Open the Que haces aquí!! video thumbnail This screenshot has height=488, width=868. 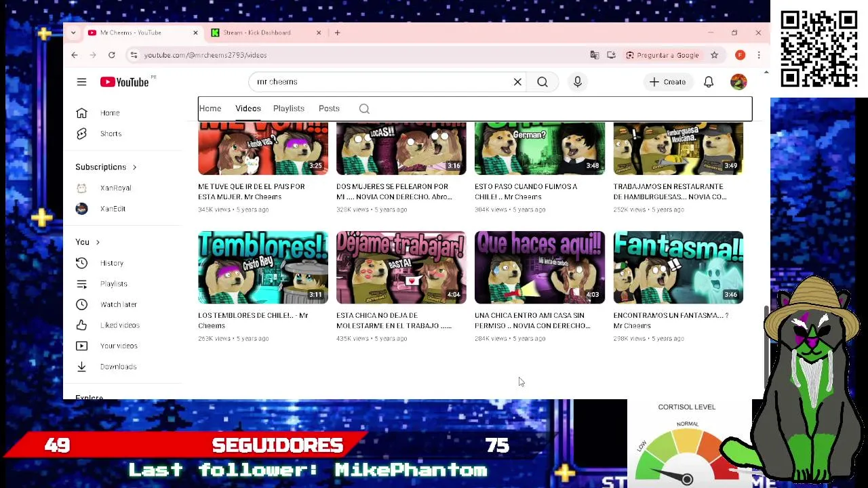point(540,267)
